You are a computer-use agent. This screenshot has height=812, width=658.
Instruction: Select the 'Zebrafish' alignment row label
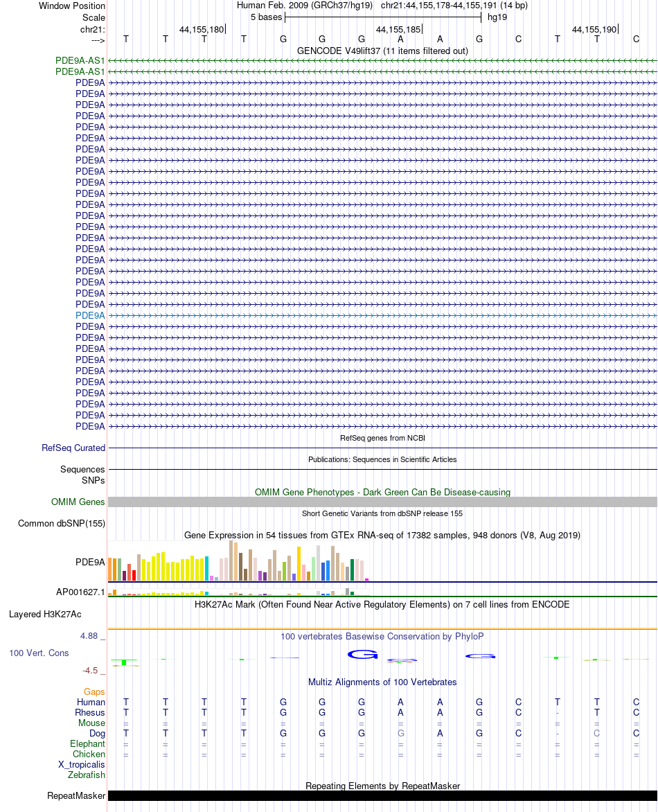pos(87,775)
